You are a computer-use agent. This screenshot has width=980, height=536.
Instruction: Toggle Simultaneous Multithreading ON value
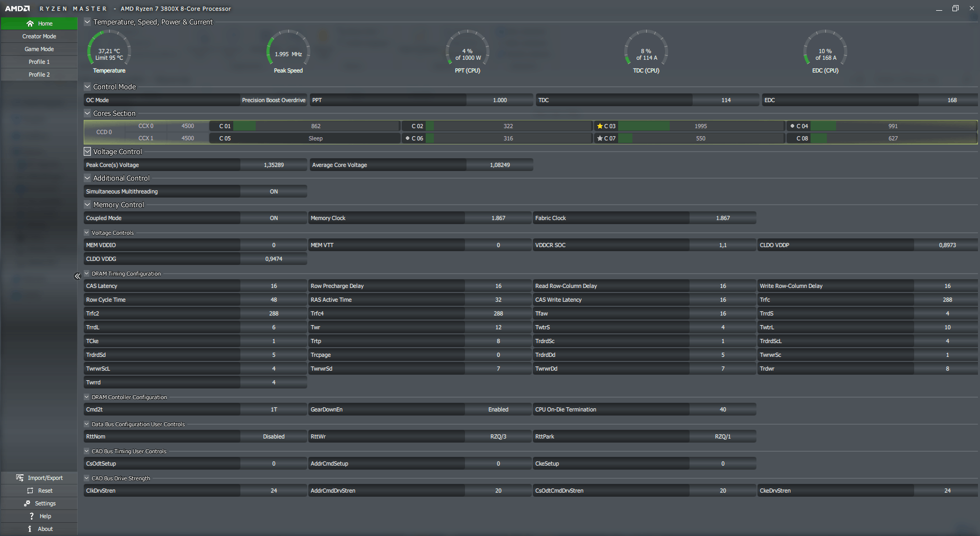(274, 191)
